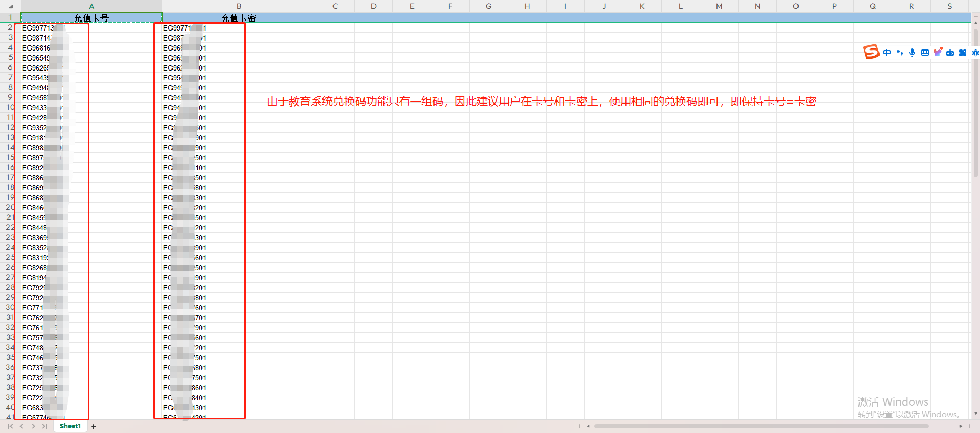Open the Sogou toolbox grid icon
Viewport: 980px width, 433px height.
click(963, 53)
